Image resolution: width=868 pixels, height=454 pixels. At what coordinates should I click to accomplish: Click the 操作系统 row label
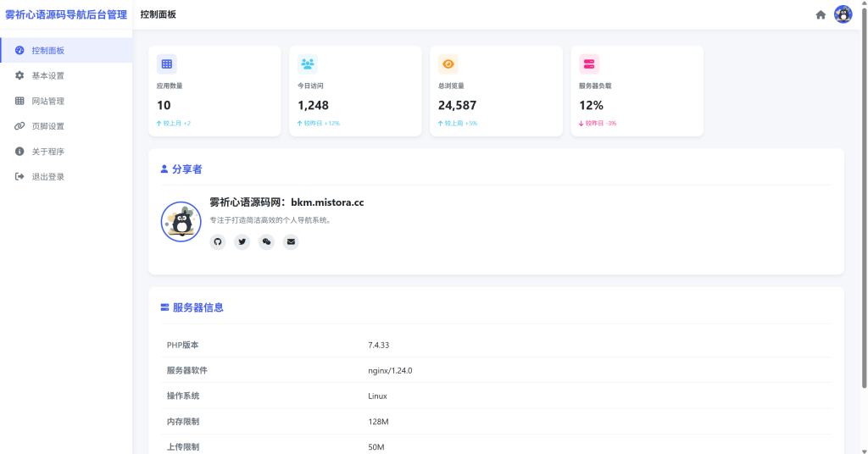pyautogui.click(x=183, y=396)
